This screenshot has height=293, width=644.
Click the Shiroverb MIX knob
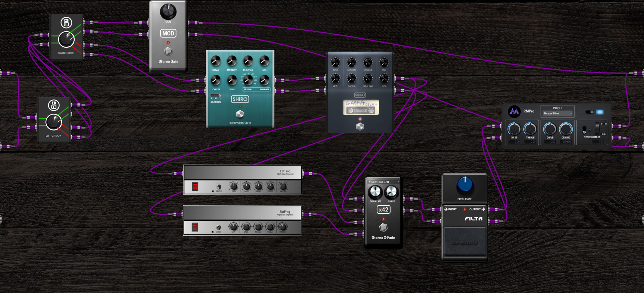[x=264, y=61]
